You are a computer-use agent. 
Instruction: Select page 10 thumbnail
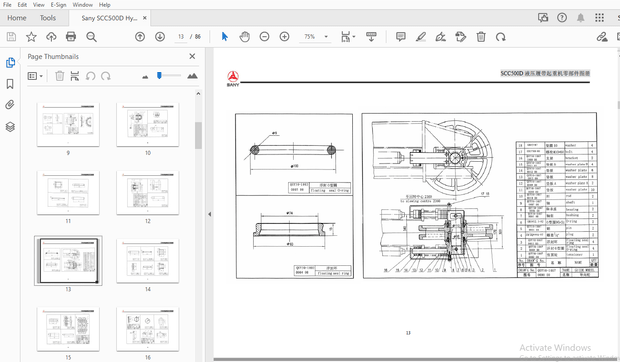147,125
